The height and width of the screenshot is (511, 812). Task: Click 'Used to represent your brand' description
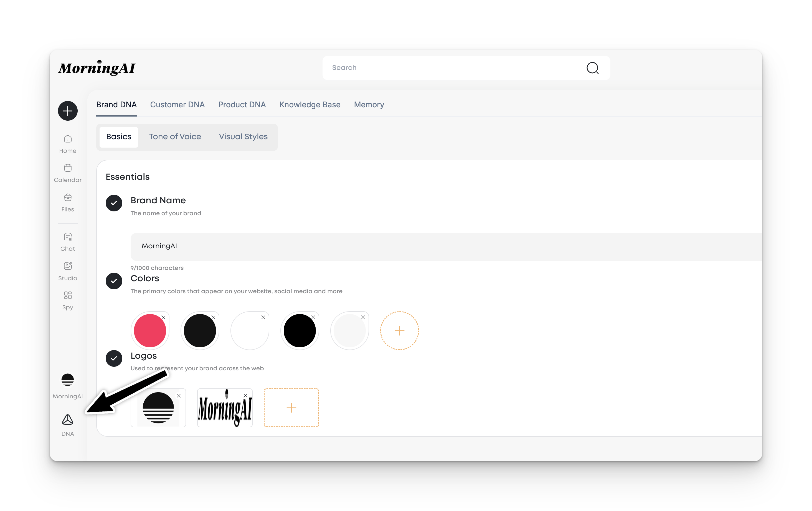pos(197,368)
